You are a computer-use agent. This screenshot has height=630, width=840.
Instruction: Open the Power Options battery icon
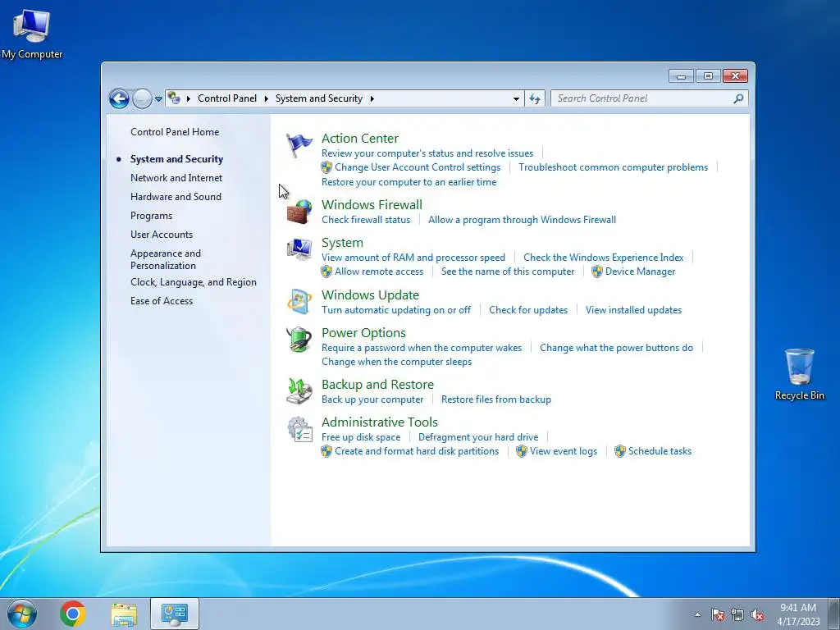pos(299,340)
